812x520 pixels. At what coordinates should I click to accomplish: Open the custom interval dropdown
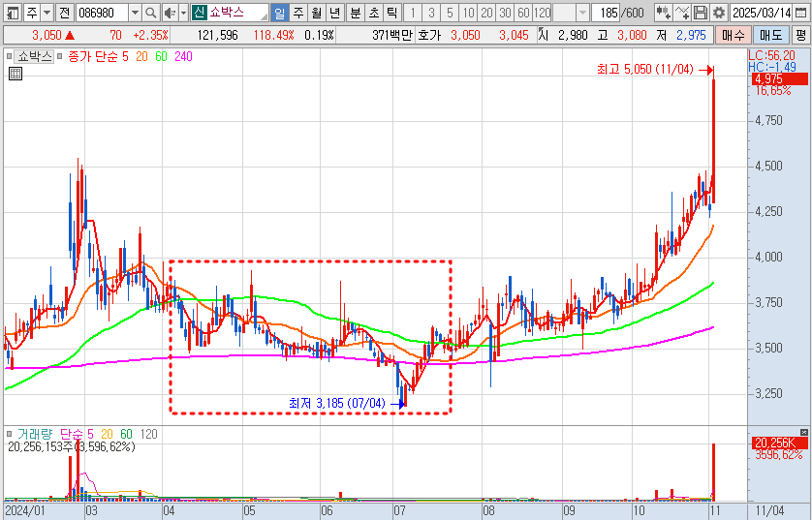(x=582, y=13)
